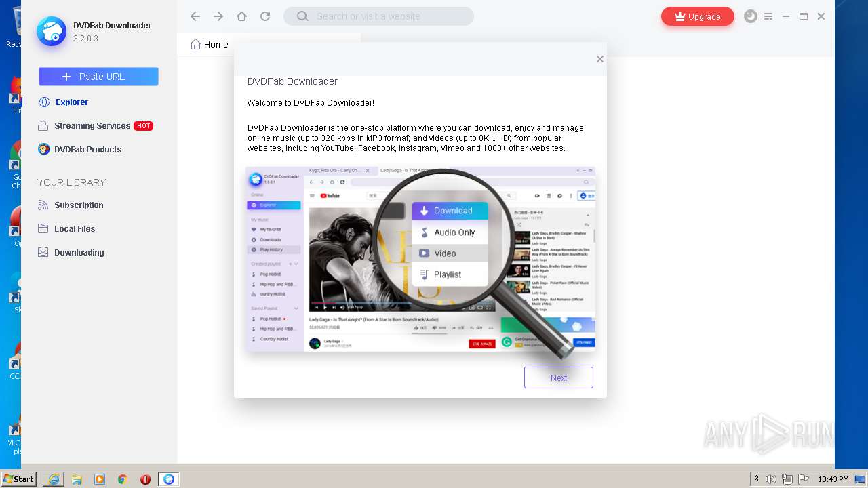
Task: Click the volume speaker tray icon
Action: (771, 479)
